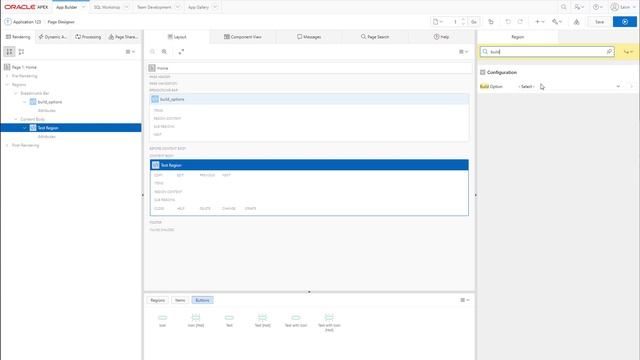Show the Items gallery tab
The image size is (640, 360).
point(180,300)
